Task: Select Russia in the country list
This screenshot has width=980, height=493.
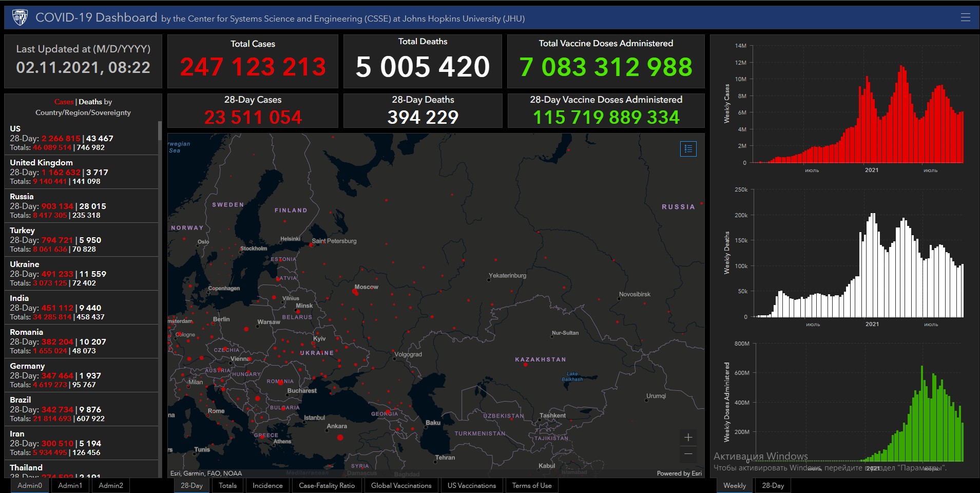Action: click(22, 197)
